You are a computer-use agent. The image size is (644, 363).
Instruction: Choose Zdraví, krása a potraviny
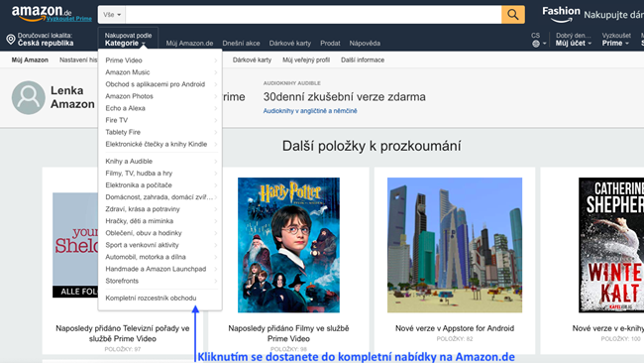(143, 209)
